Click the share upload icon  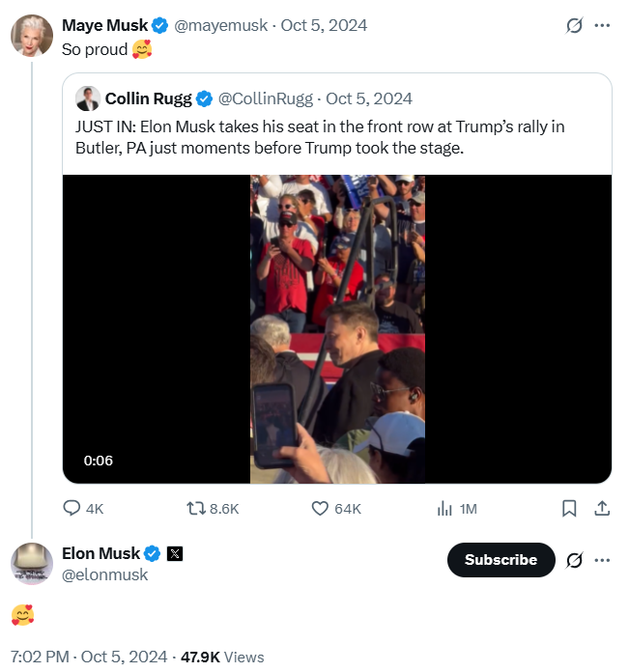(601, 508)
